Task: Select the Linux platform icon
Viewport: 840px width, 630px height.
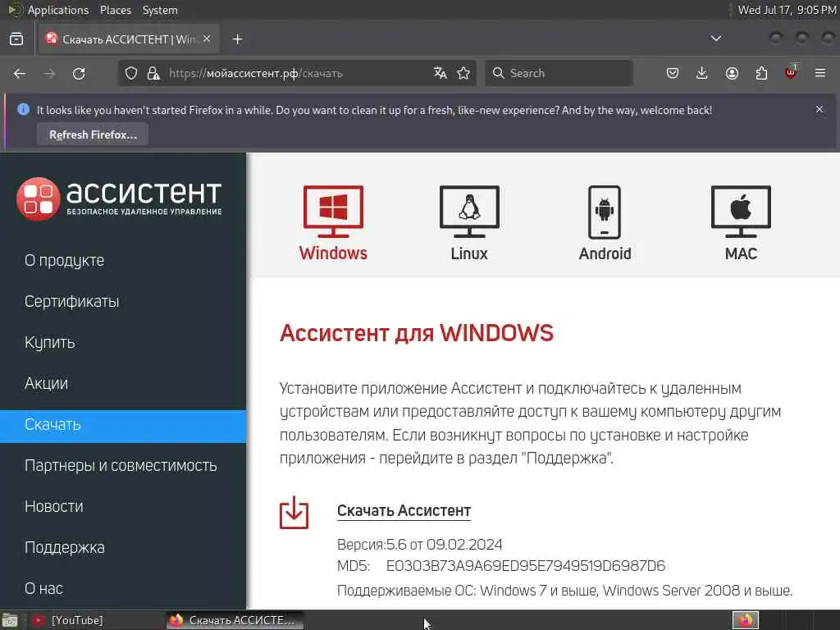Action: (x=469, y=223)
